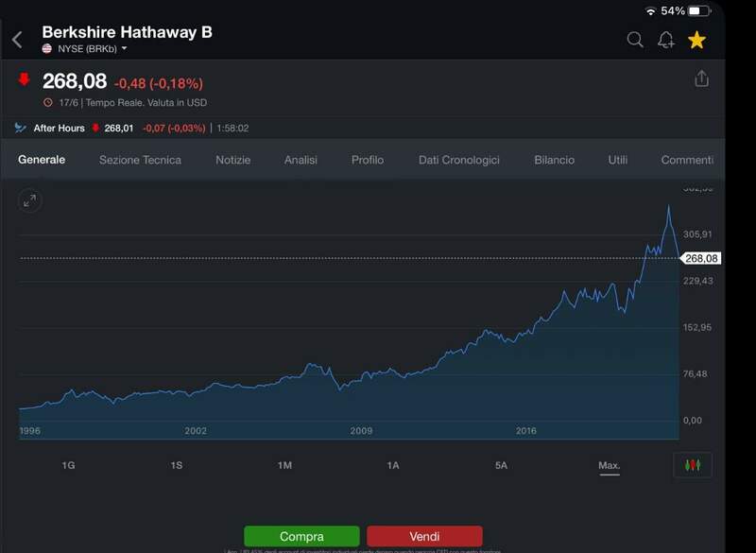This screenshot has height=553, width=756.
Task: Open the Bilancio tab
Action: coord(554,160)
